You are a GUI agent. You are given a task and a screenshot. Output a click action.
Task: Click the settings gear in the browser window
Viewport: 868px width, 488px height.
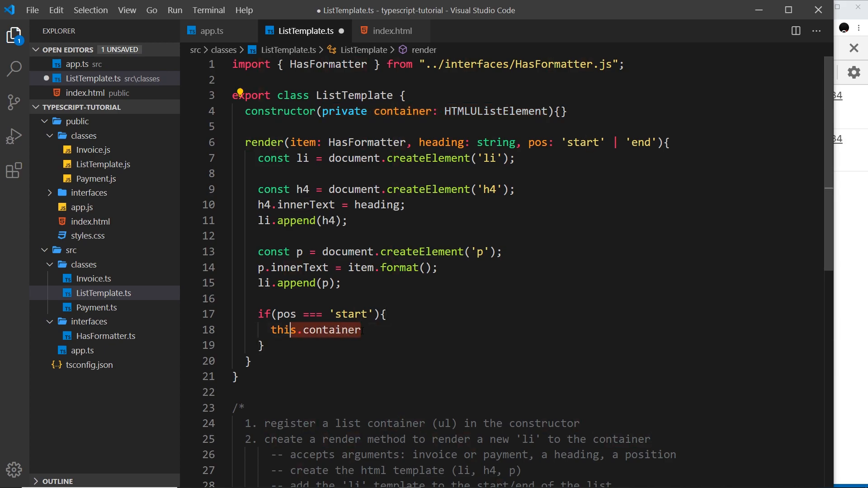(854, 72)
